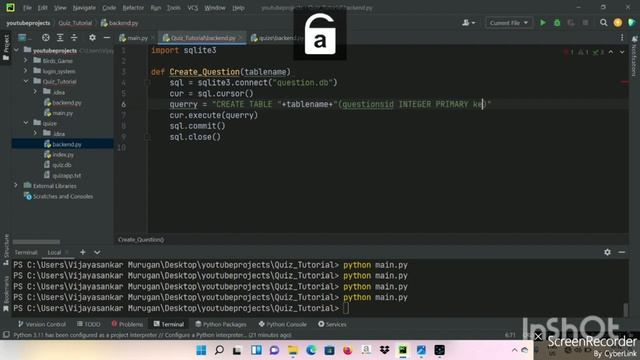The width and height of the screenshot is (640, 360).
Task: Run the current file with the green play button
Action: pos(542,23)
